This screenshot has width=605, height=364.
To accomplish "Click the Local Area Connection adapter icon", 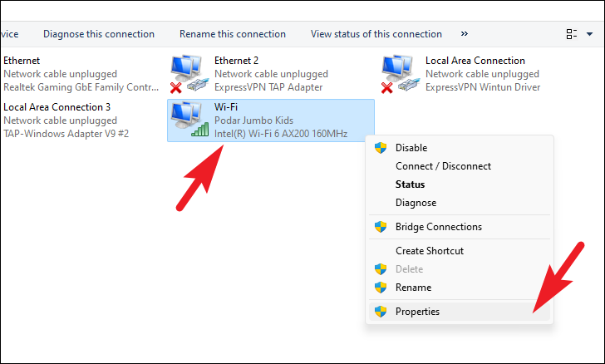I will click(x=401, y=74).
